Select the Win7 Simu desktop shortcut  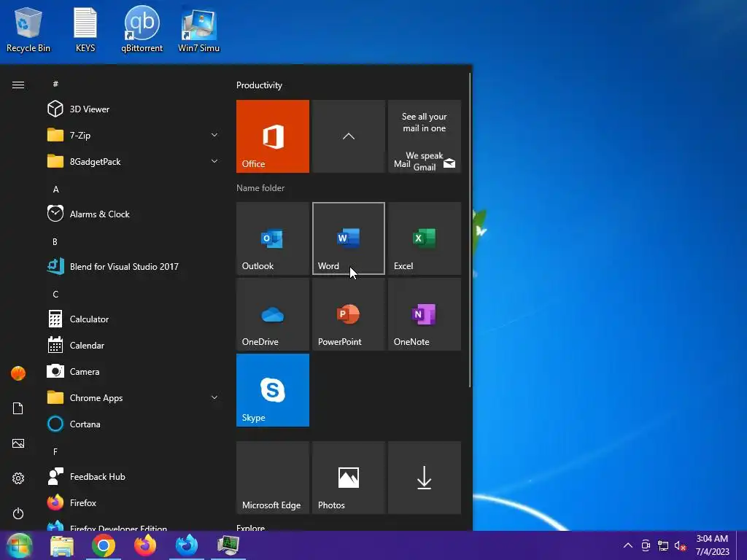[x=198, y=30]
